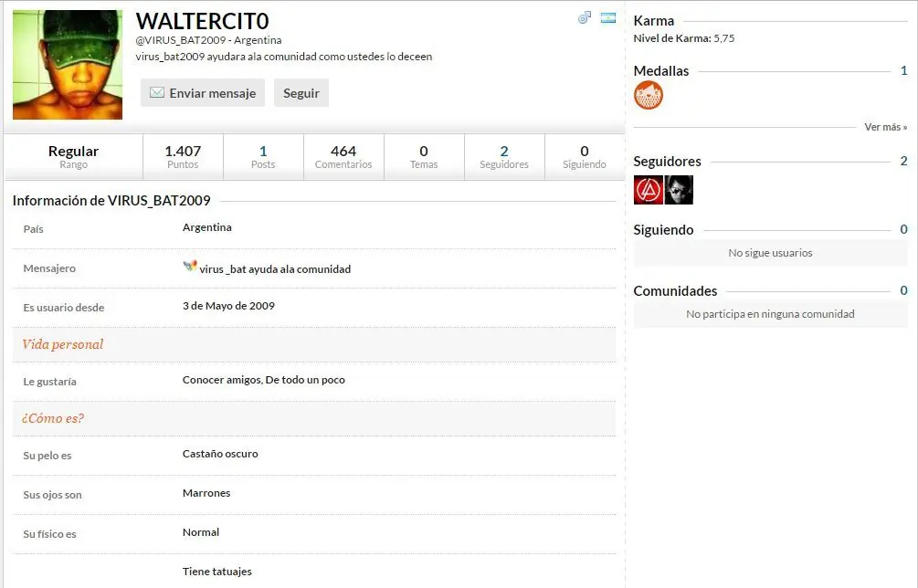The image size is (918, 588).
Task: Click the Sus ojos son label
Action: point(53,495)
